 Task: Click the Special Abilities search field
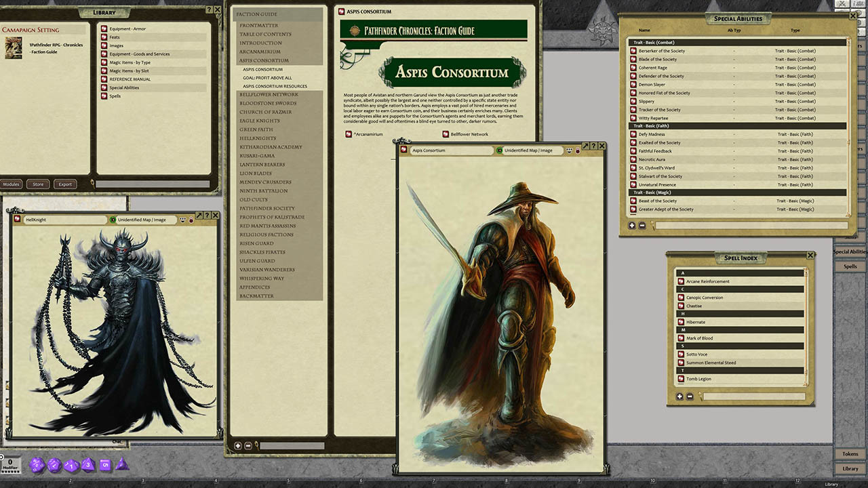pos(751,226)
